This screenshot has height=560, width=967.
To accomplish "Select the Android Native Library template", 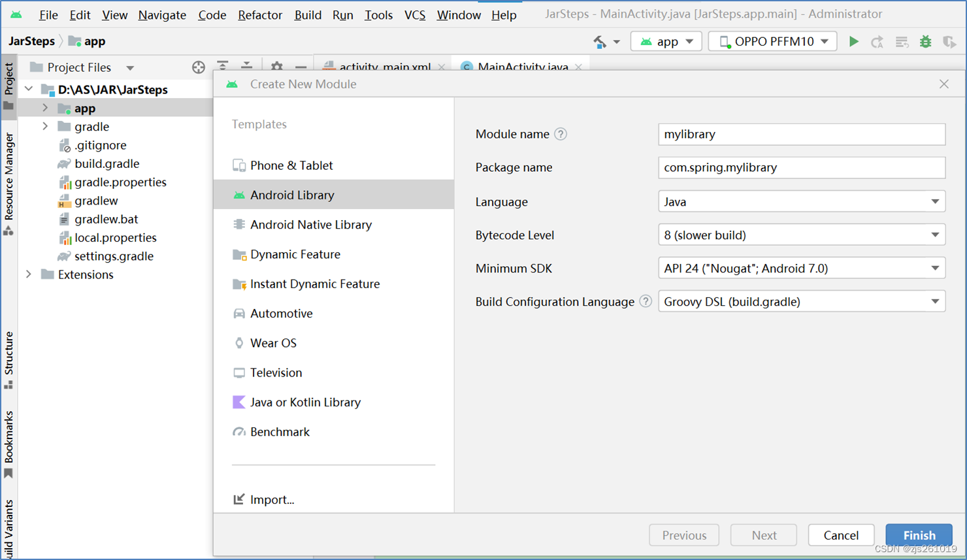I will (311, 224).
